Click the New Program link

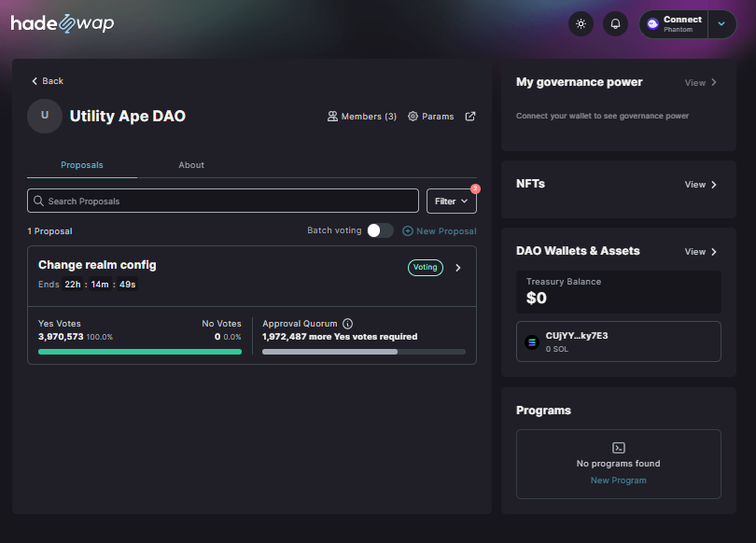click(x=619, y=480)
